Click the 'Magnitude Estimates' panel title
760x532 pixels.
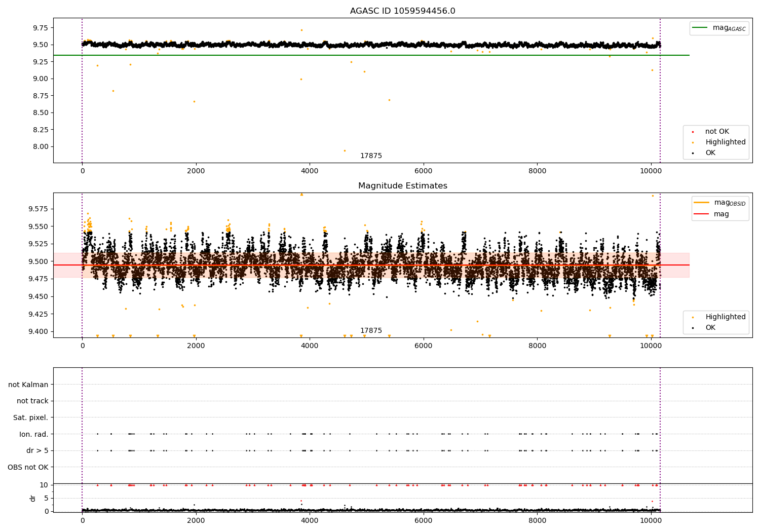(402, 186)
